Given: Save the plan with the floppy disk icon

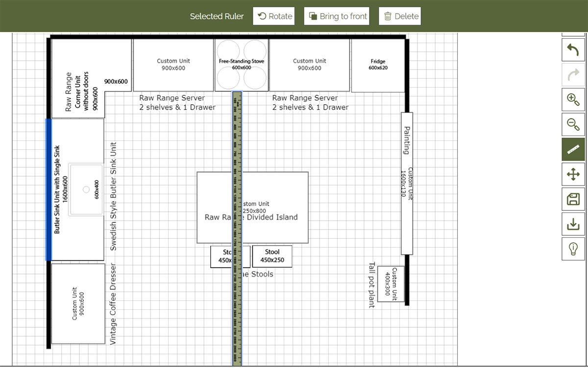Looking at the screenshot, I should point(573,199).
